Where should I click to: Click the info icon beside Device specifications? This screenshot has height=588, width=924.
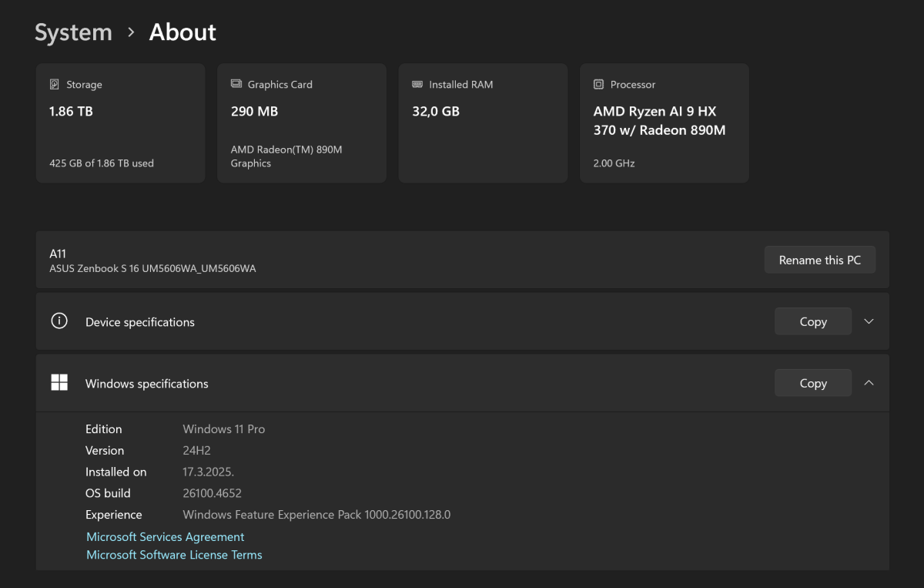pyautogui.click(x=59, y=321)
